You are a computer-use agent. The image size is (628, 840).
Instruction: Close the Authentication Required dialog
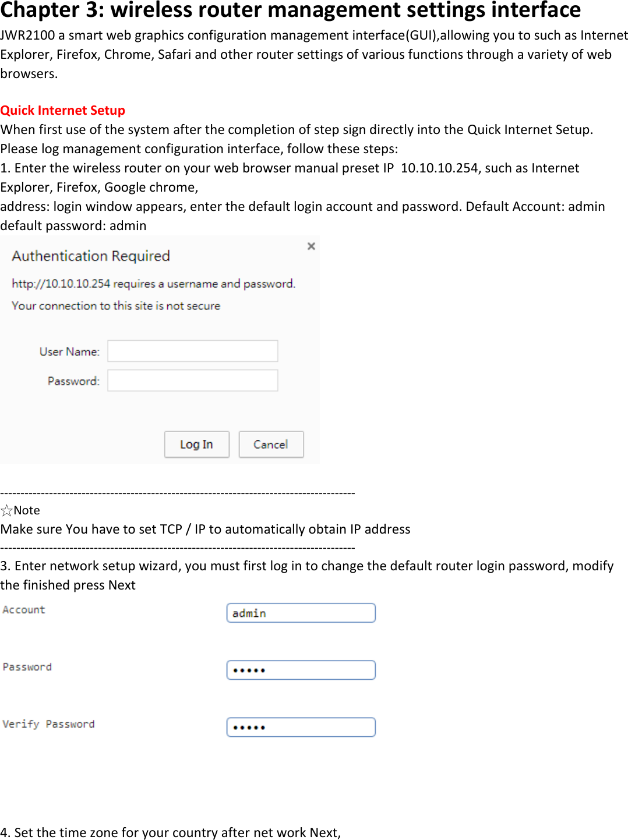(x=311, y=246)
